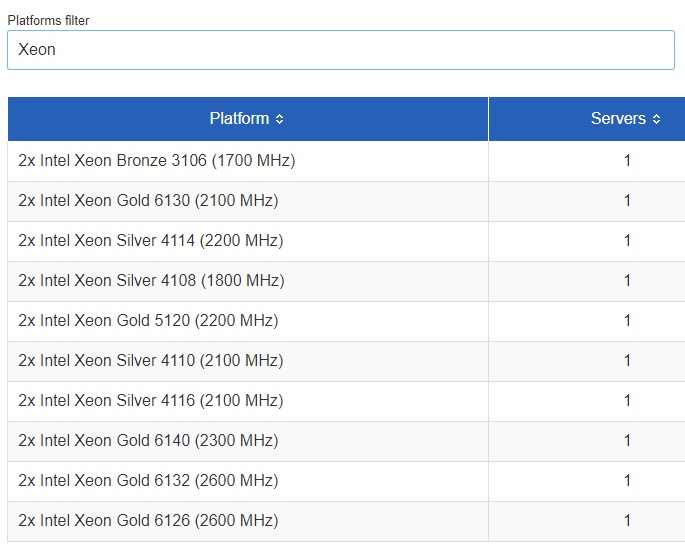Select the Xeon Silver 4114 row
The height and width of the screenshot is (544, 685).
point(150,240)
